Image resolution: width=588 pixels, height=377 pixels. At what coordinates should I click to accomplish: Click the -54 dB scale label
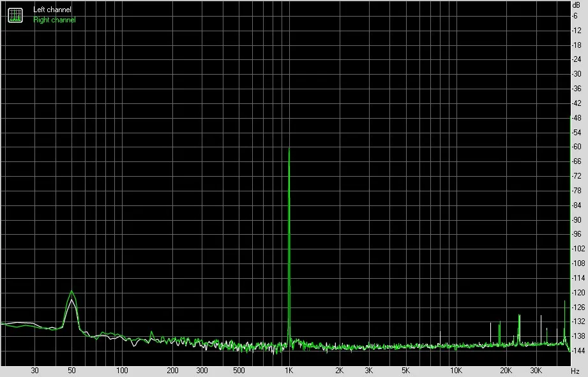pyautogui.click(x=577, y=133)
